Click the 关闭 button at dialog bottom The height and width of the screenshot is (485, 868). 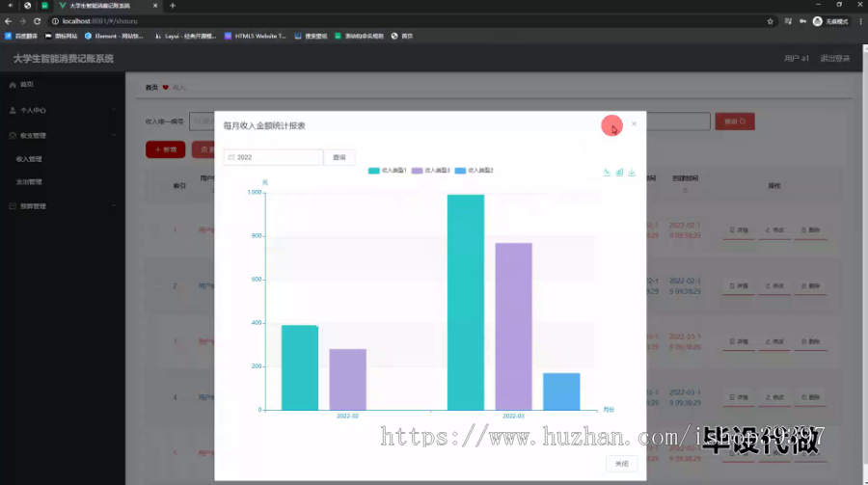(x=622, y=464)
